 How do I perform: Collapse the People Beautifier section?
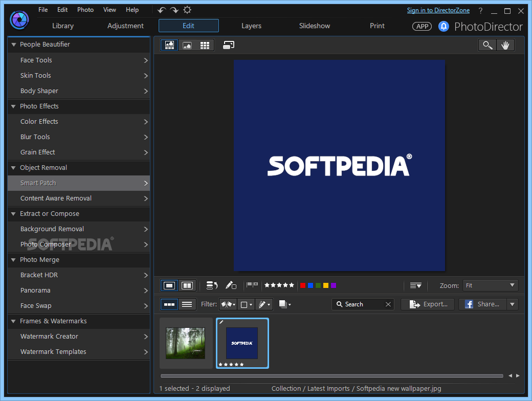pos(14,44)
